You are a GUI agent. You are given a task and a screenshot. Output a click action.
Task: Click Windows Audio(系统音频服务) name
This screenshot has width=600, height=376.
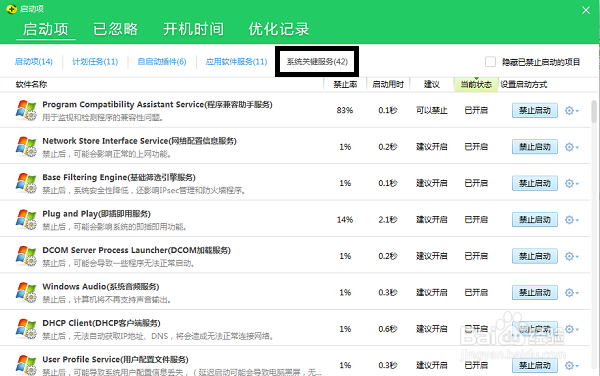pos(101,286)
